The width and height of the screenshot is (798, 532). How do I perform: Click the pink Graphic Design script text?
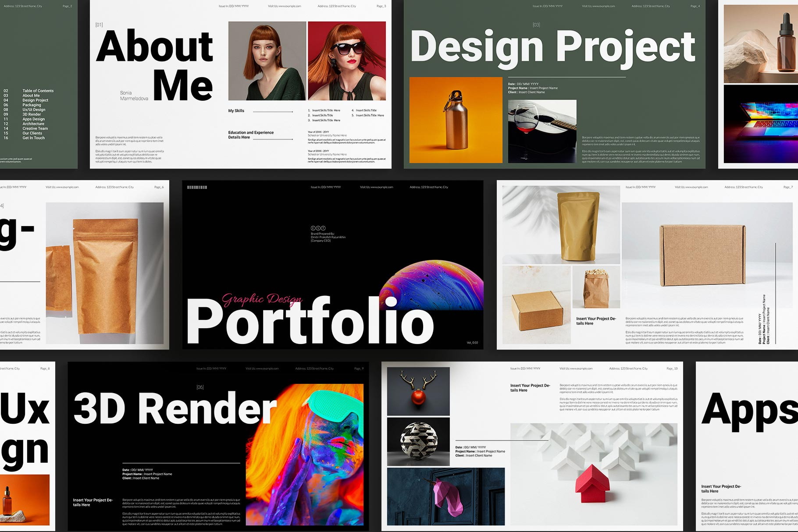coord(262,299)
